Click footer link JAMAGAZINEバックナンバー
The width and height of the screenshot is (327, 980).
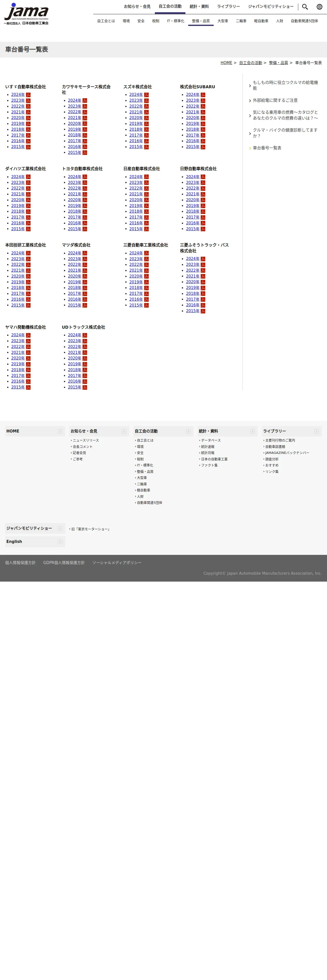click(287, 453)
